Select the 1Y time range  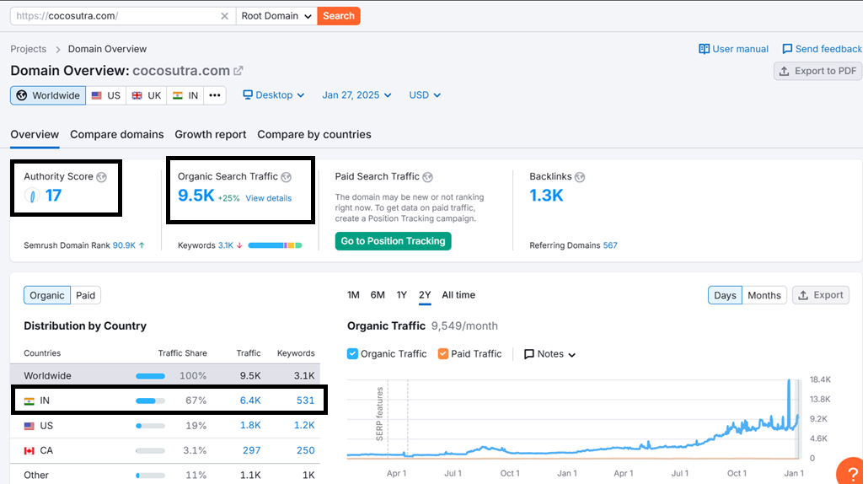tap(402, 295)
